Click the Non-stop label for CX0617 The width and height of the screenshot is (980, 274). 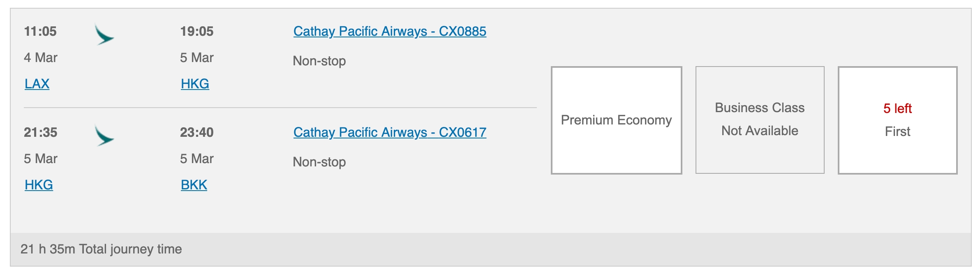[319, 162]
